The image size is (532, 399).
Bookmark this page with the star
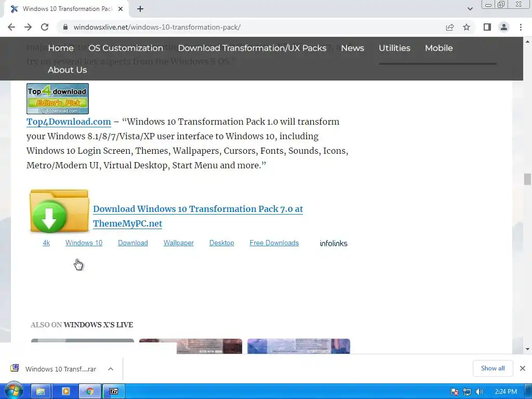[467, 27]
